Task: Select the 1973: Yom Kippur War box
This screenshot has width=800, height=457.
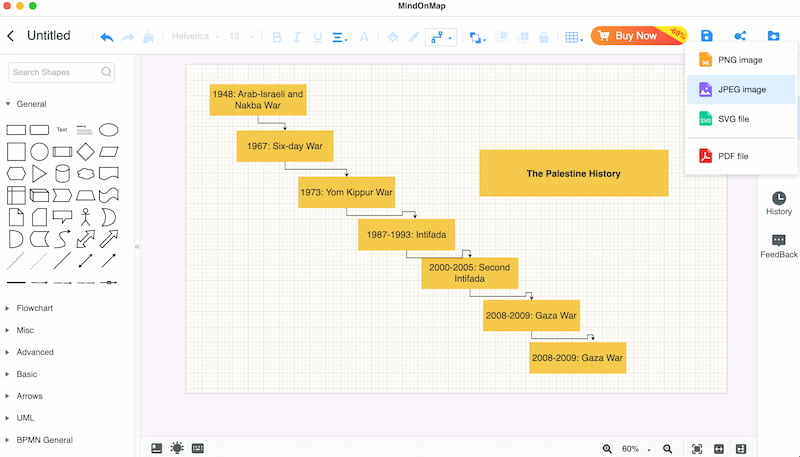Action: pos(346,192)
